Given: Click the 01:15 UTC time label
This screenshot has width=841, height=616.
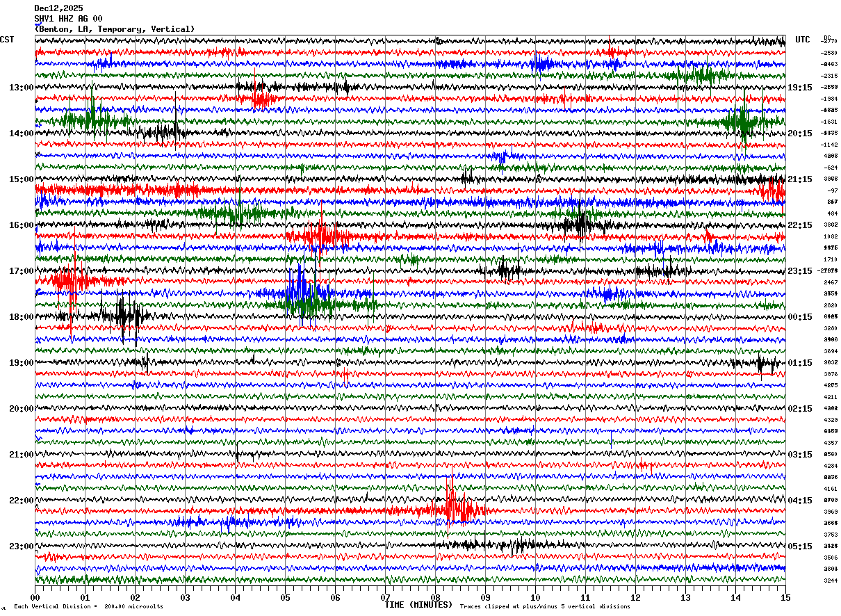Looking at the screenshot, I should tap(800, 363).
